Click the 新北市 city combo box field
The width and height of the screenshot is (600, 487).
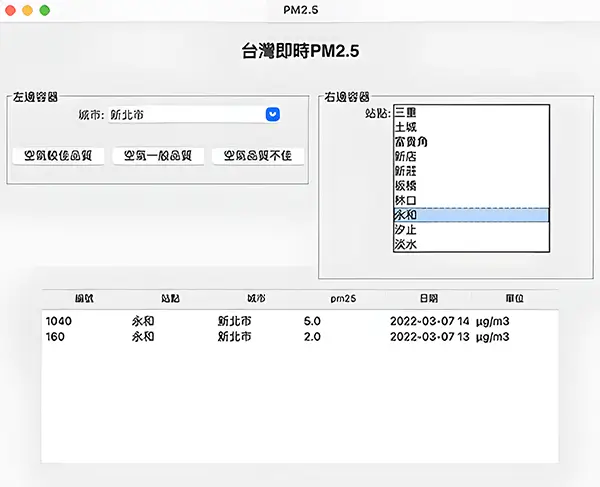(x=185, y=115)
